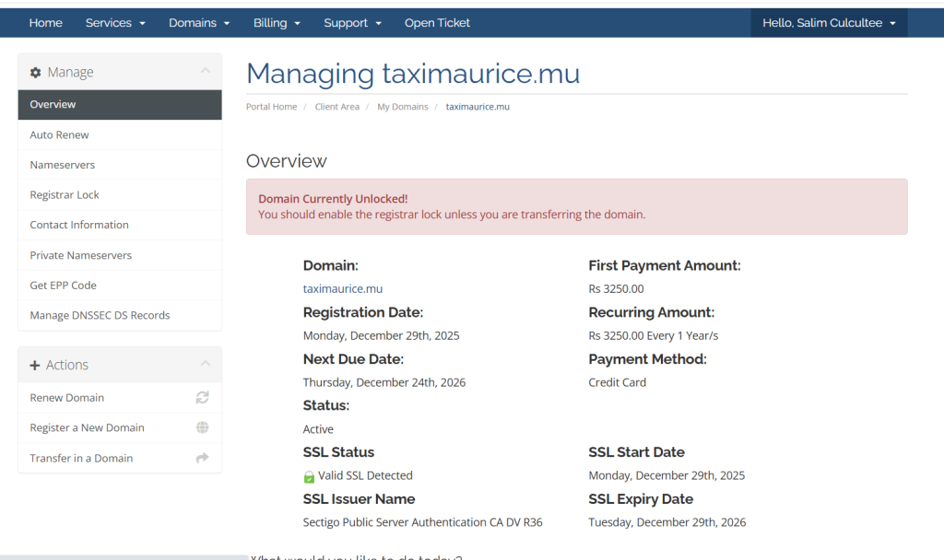Go to Home in the top navigation
944x560 pixels.
[x=46, y=23]
